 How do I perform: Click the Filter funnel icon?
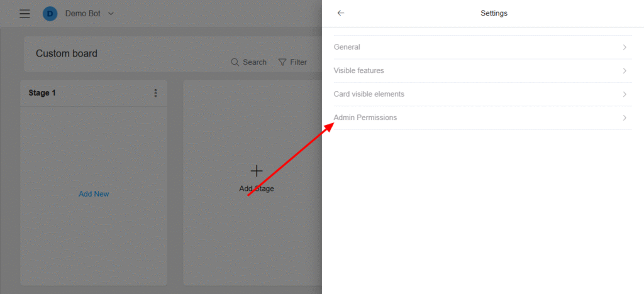tap(282, 62)
